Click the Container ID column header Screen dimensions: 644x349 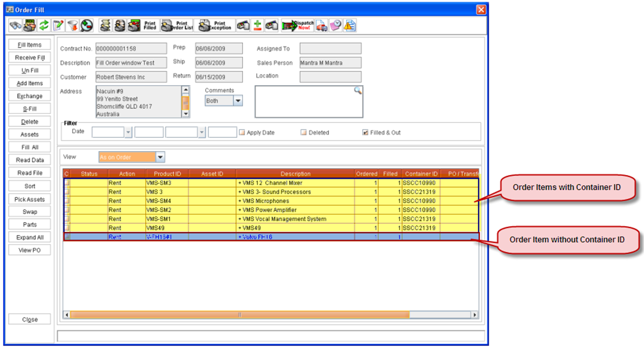[421, 174]
